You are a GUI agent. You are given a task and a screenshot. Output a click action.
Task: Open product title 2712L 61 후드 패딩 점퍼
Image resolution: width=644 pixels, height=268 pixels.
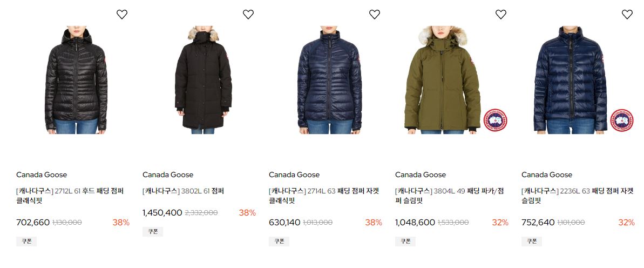pos(70,196)
